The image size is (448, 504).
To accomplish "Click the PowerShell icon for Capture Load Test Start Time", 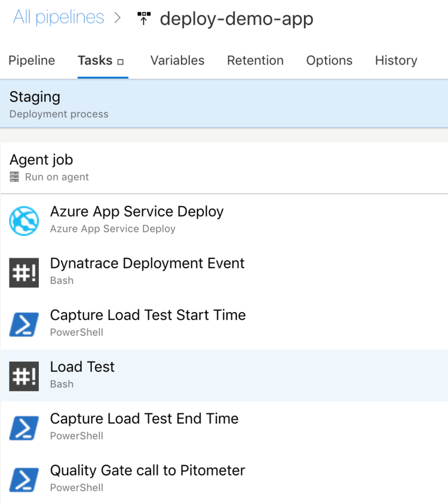I will click(24, 323).
